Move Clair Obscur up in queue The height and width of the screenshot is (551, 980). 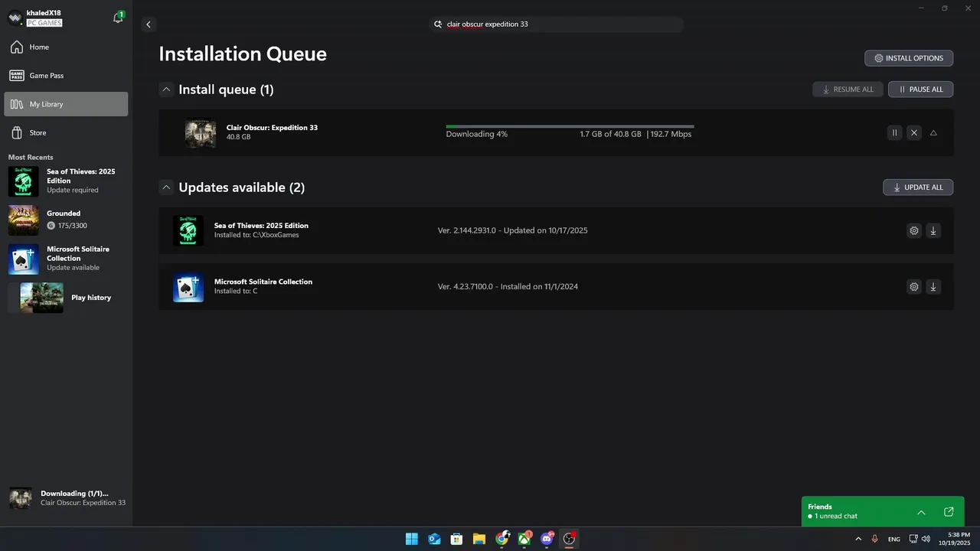tap(933, 133)
